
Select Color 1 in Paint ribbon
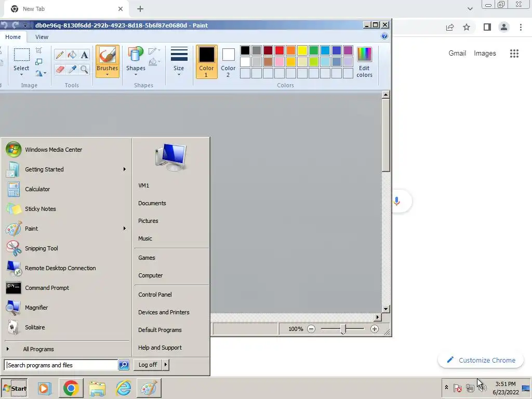click(206, 62)
